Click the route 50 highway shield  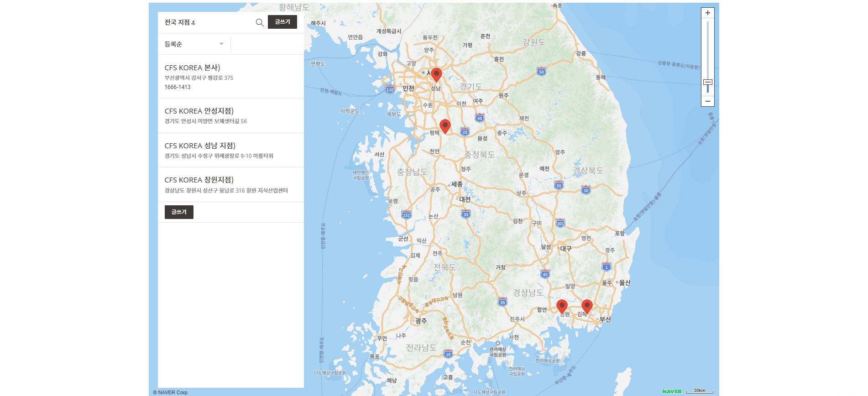541,72
